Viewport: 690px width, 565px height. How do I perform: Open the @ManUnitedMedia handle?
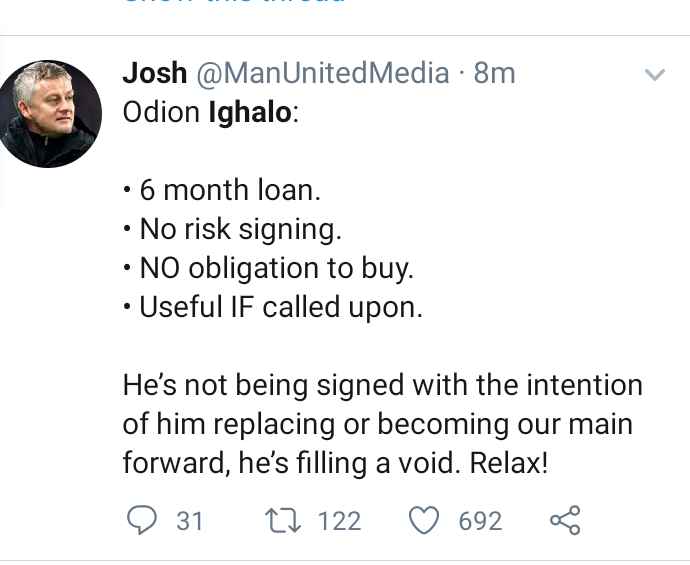click(323, 73)
